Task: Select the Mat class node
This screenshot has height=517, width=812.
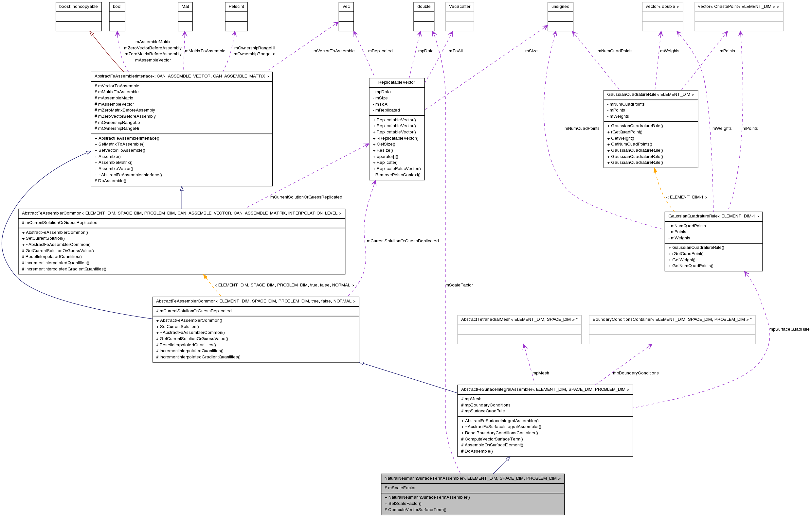Action: coord(185,7)
